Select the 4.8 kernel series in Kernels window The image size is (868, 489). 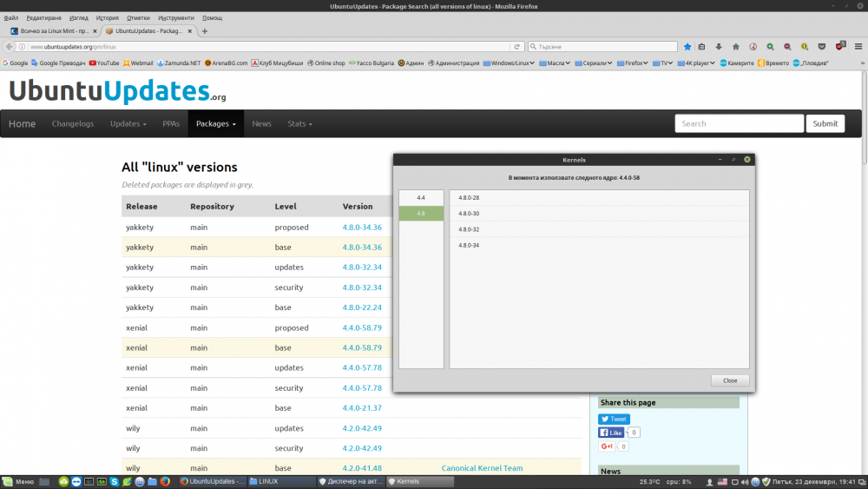tap(421, 213)
